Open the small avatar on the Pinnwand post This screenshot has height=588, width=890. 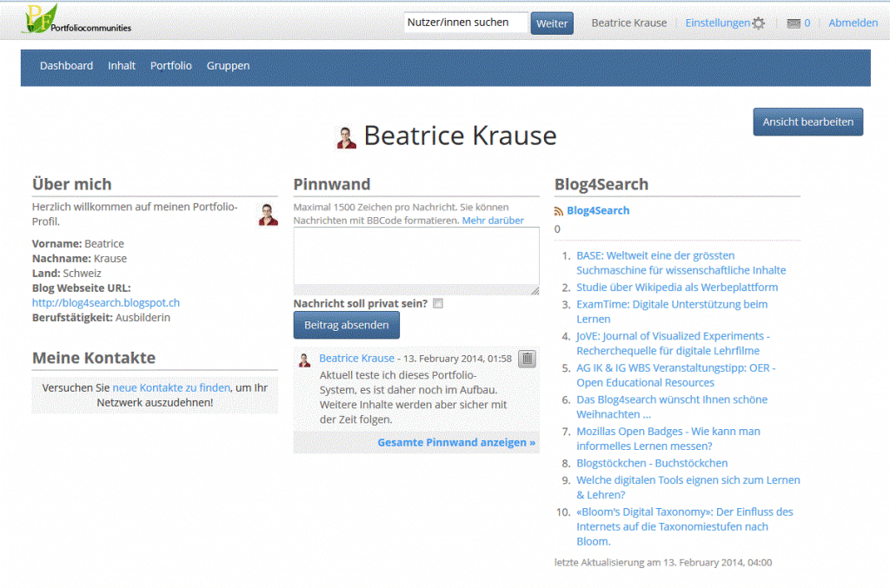click(x=305, y=360)
